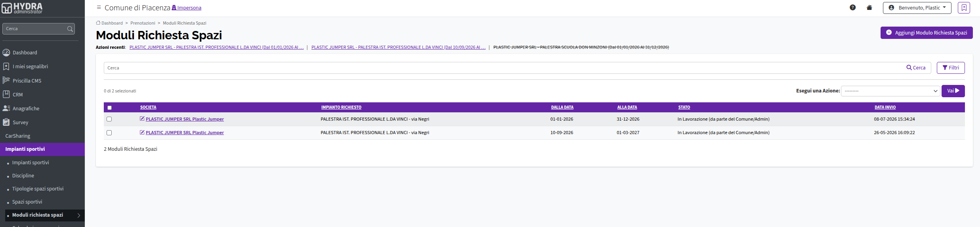The height and width of the screenshot is (227, 980).
Task: Click the Hydra administrator logo
Action: coord(22,8)
